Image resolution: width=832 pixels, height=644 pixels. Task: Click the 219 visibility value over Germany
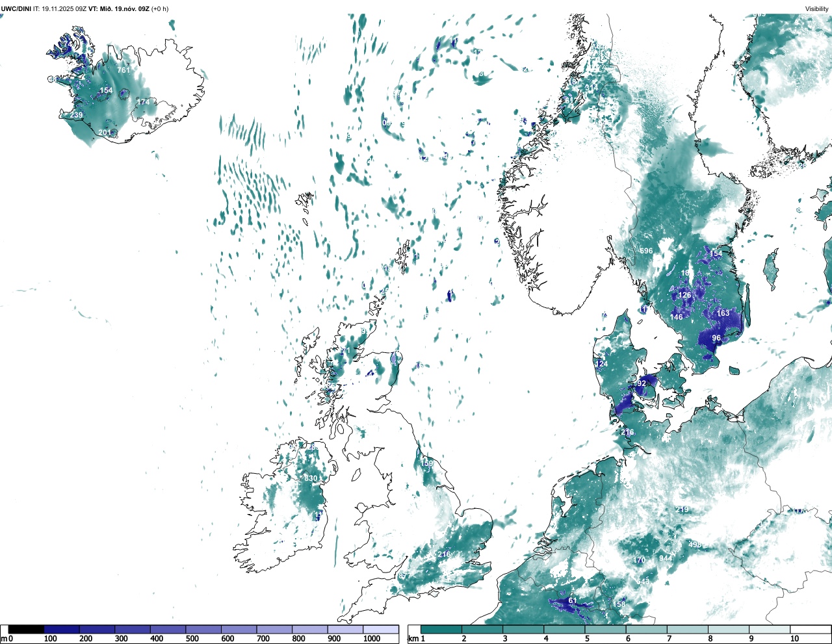click(x=682, y=509)
